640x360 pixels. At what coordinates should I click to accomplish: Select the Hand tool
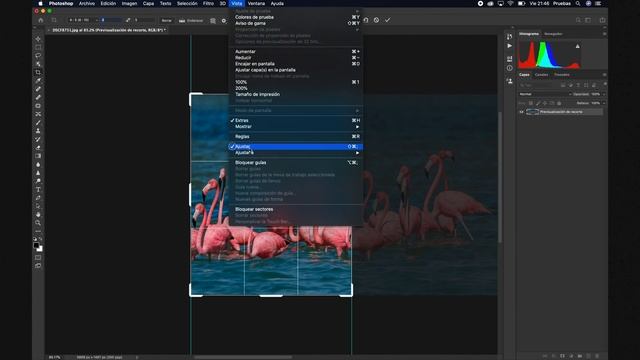[38, 214]
